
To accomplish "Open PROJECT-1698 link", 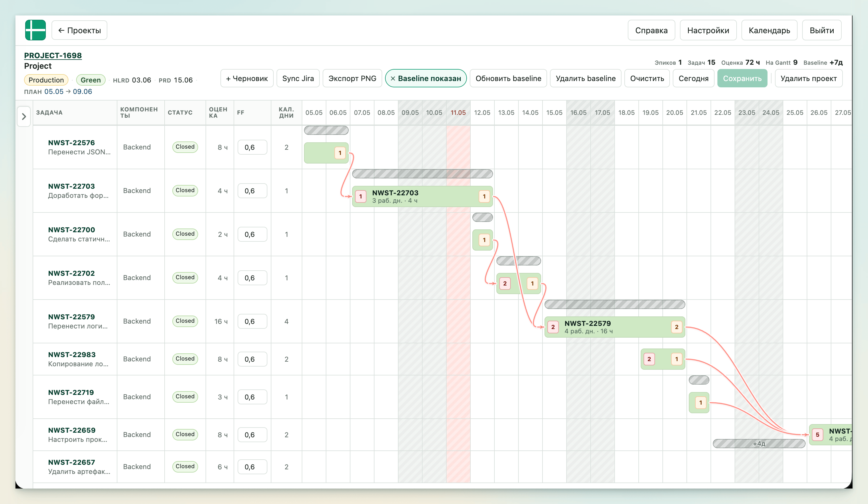I will [x=53, y=56].
